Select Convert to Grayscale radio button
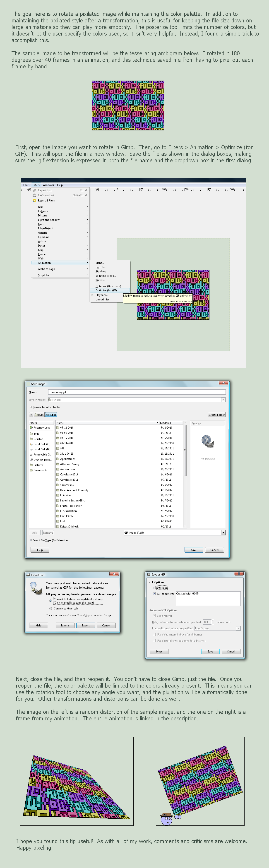The image size is (269, 868). 50,609
